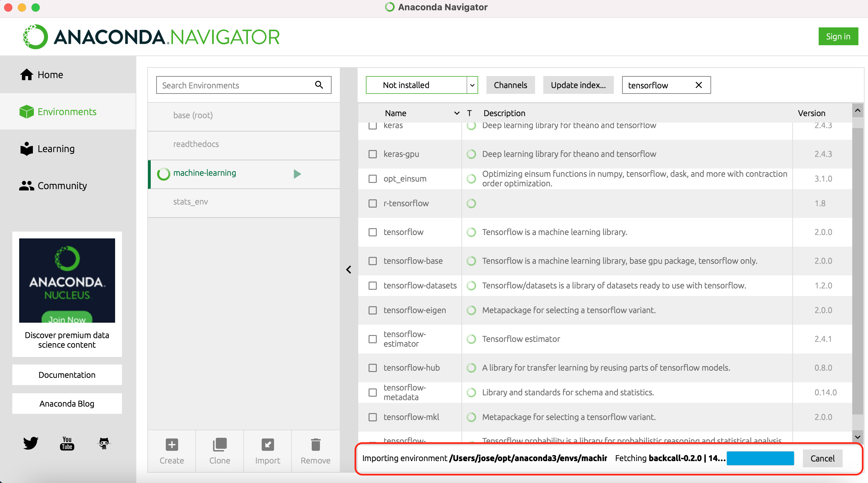
Task: Select the Environments sidebar tab
Action: point(68,112)
